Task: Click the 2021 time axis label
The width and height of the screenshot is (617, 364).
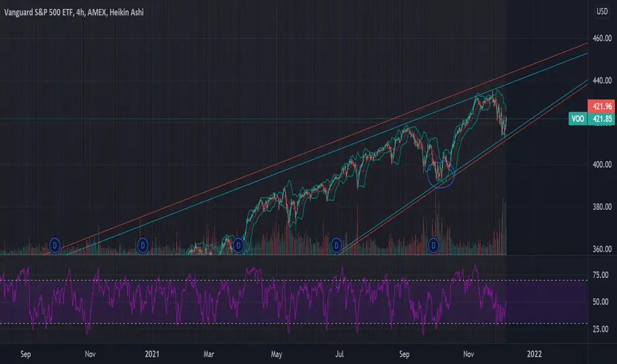Action: tap(152, 354)
